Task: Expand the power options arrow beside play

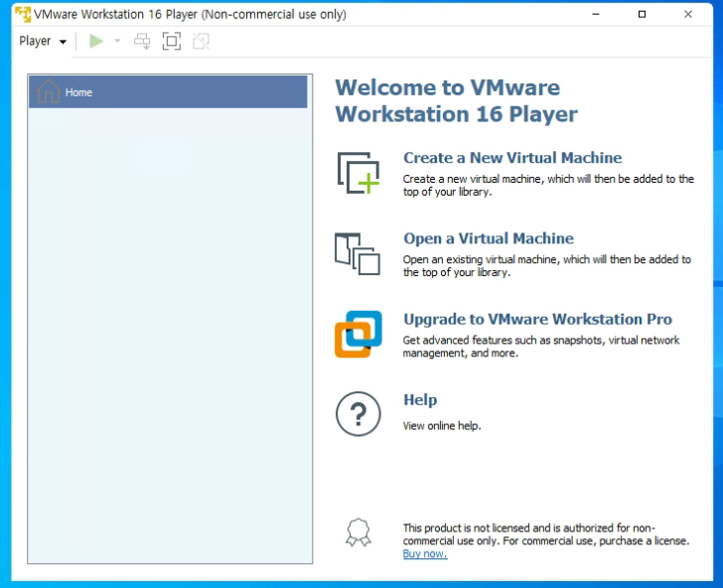Action: pyautogui.click(x=117, y=41)
